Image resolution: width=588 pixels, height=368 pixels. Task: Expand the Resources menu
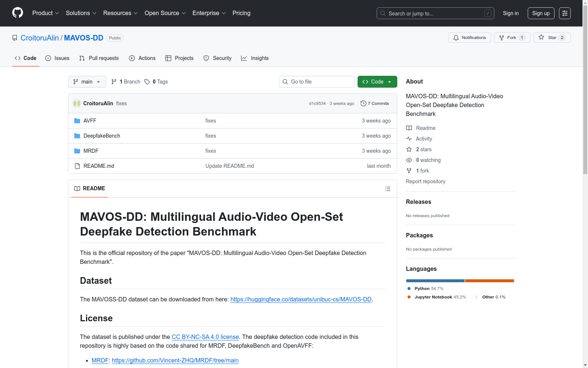point(121,13)
